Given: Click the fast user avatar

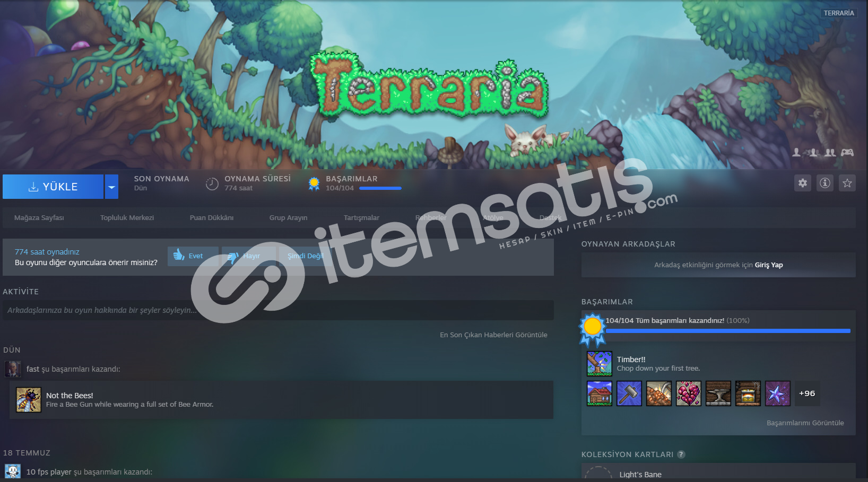Looking at the screenshot, I should [13, 369].
